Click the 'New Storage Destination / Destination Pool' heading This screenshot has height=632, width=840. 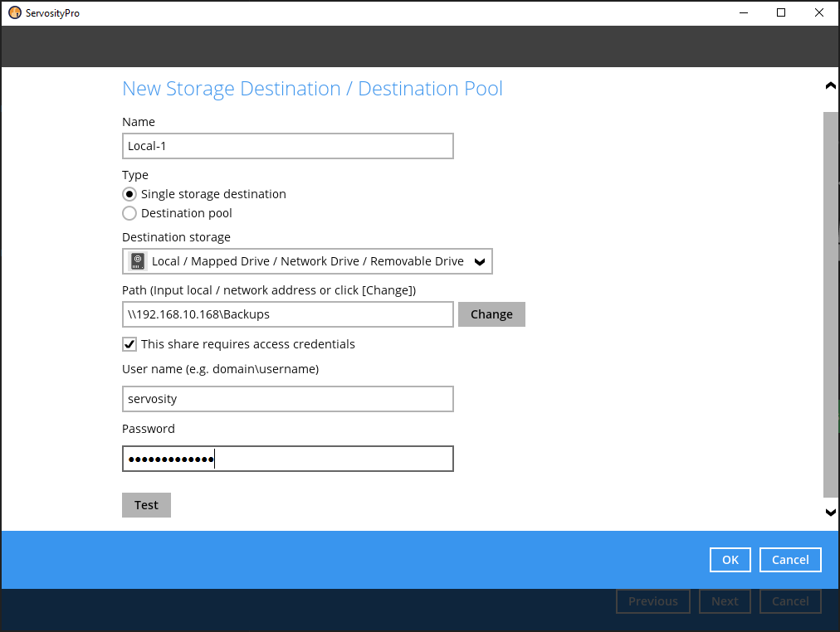[312, 88]
